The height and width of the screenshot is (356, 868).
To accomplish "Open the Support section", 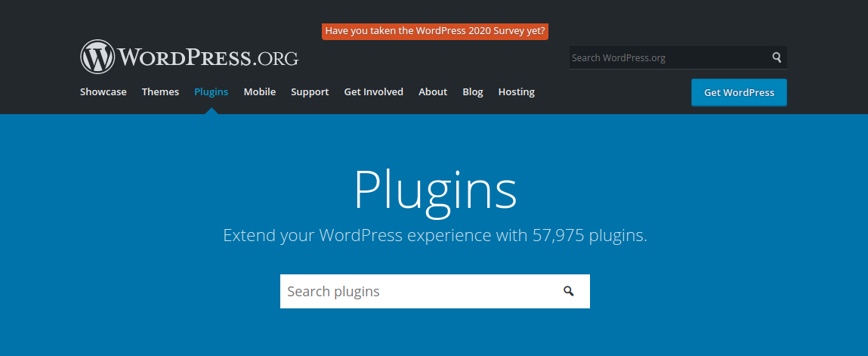I will coord(310,92).
